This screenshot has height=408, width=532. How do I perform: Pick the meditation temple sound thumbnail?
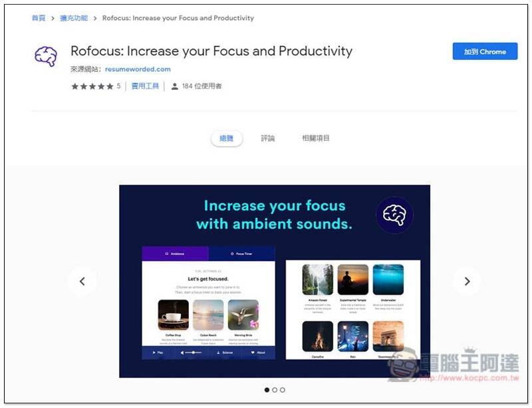(353, 280)
